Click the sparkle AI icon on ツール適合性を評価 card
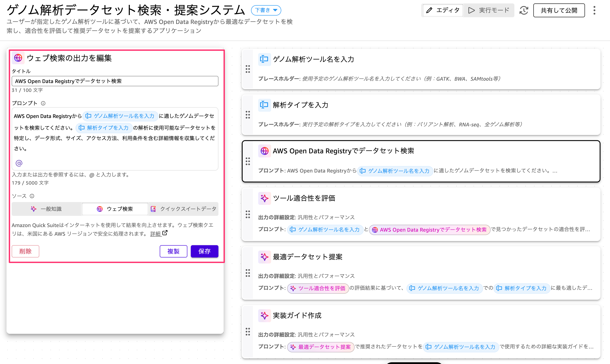This screenshot has width=610, height=364. [x=264, y=198]
